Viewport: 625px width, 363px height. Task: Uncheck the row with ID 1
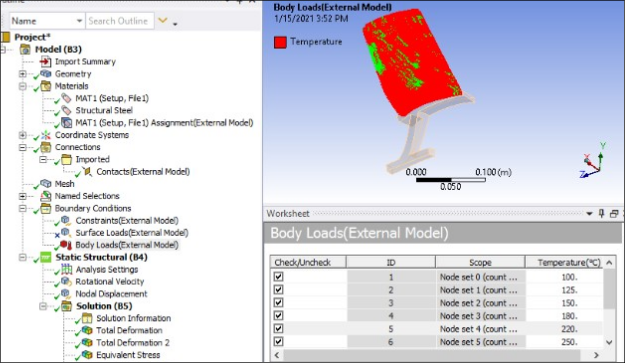(279, 277)
